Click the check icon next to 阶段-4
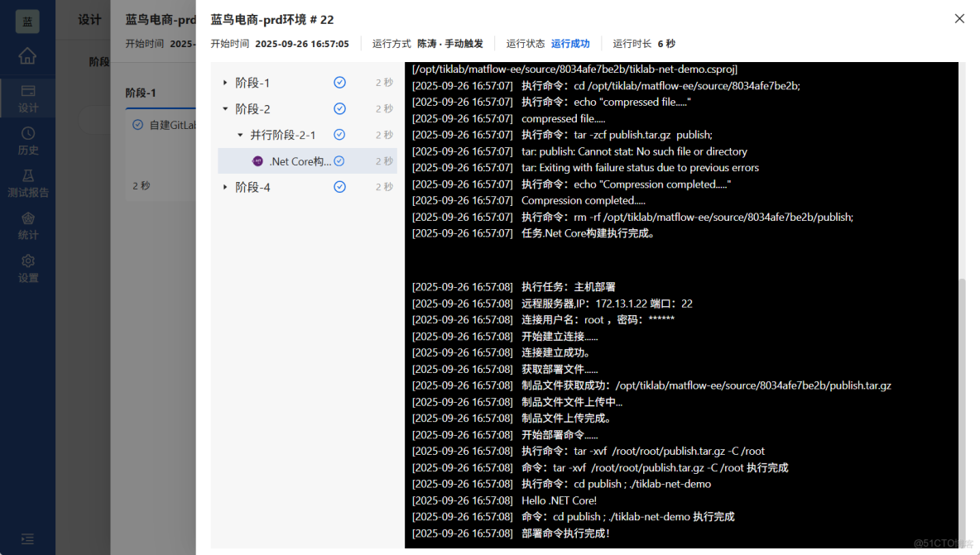980x555 pixels. pos(339,186)
